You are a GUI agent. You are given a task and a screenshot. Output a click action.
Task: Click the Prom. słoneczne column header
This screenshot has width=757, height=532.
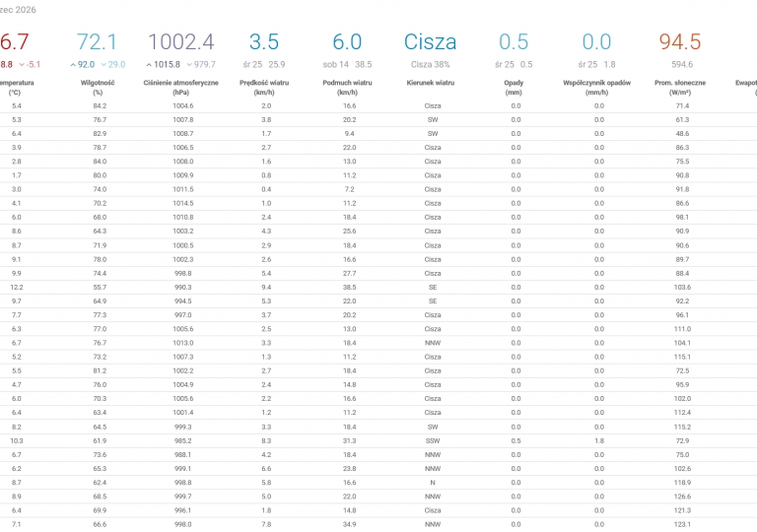tap(680, 88)
